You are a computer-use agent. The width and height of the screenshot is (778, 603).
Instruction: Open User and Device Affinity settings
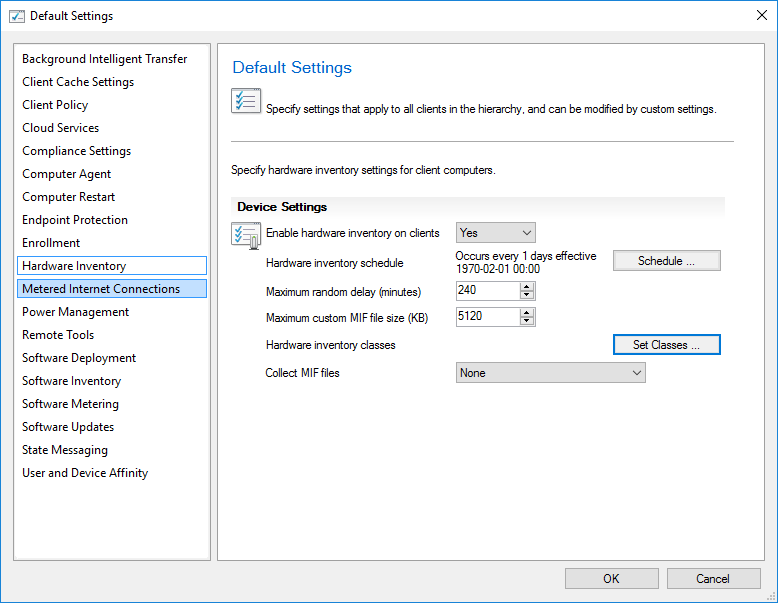(112, 473)
